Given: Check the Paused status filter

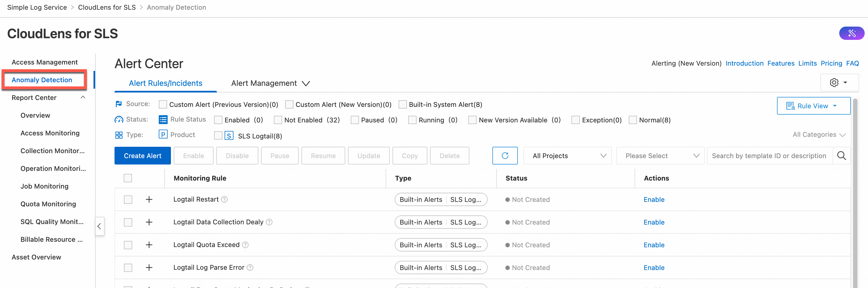Looking at the screenshot, I should pyautogui.click(x=355, y=120).
